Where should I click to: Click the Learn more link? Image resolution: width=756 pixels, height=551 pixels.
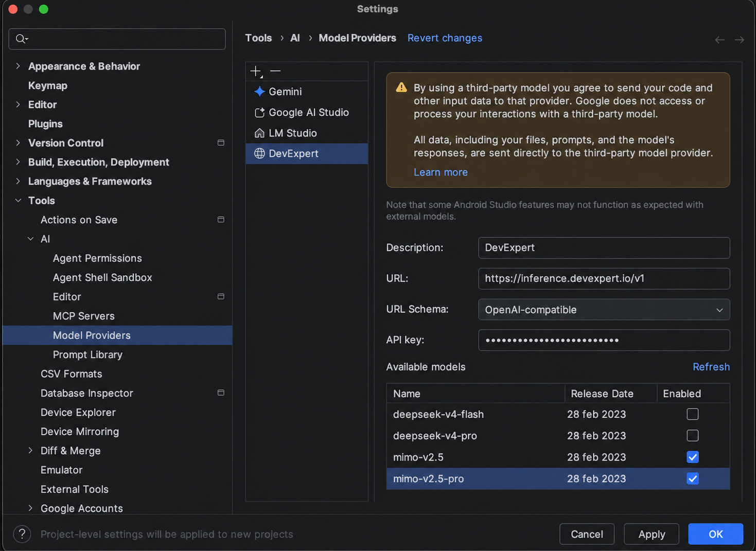click(441, 172)
